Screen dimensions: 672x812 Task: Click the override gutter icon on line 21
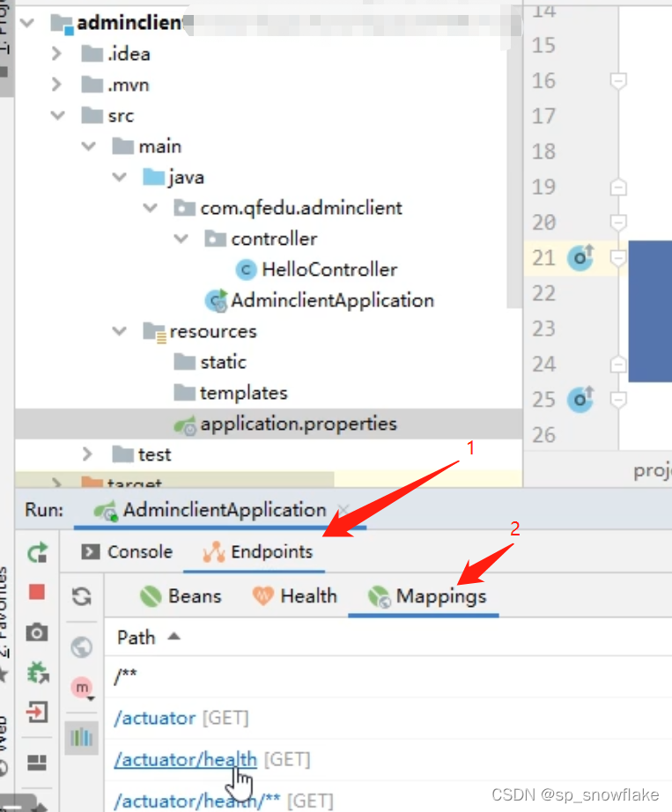click(580, 257)
